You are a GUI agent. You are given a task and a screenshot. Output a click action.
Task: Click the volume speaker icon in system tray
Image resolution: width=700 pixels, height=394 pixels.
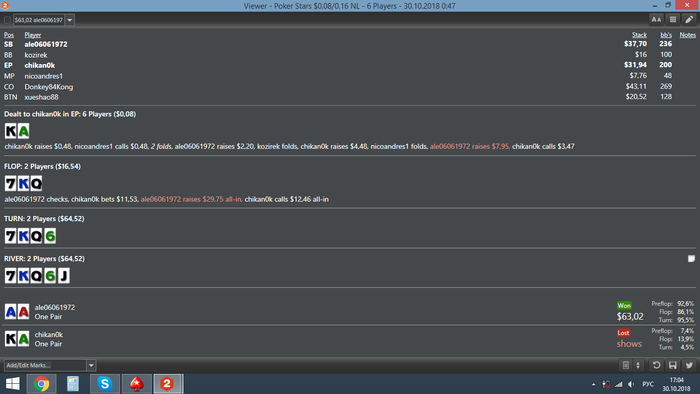[631, 384]
